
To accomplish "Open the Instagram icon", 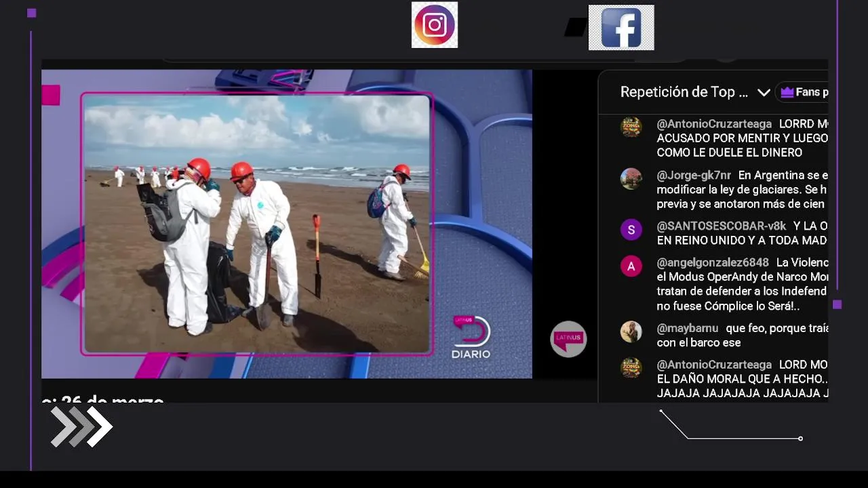I will point(435,25).
